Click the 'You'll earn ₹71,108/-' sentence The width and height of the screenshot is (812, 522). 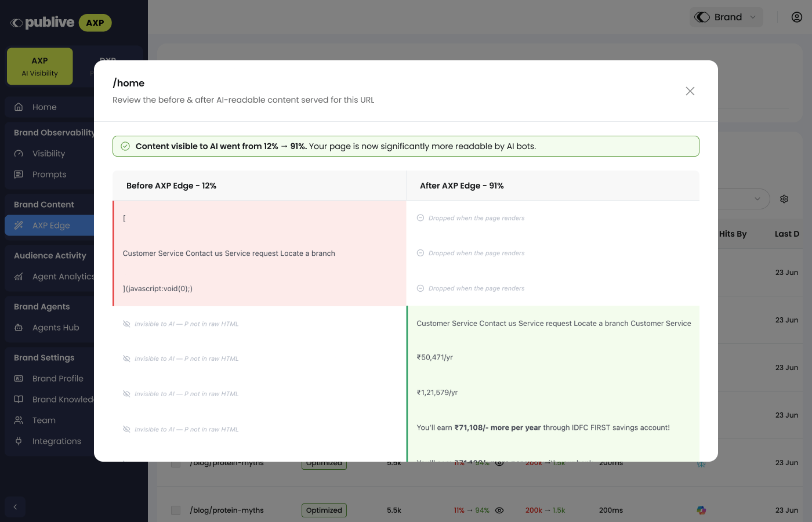point(543,427)
